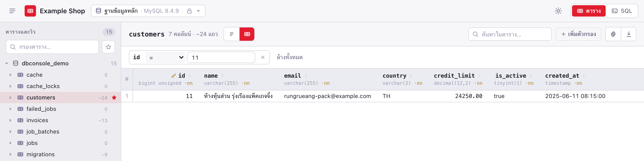Click the created_at cell 2025-06-11 08:15:00

point(575,96)
